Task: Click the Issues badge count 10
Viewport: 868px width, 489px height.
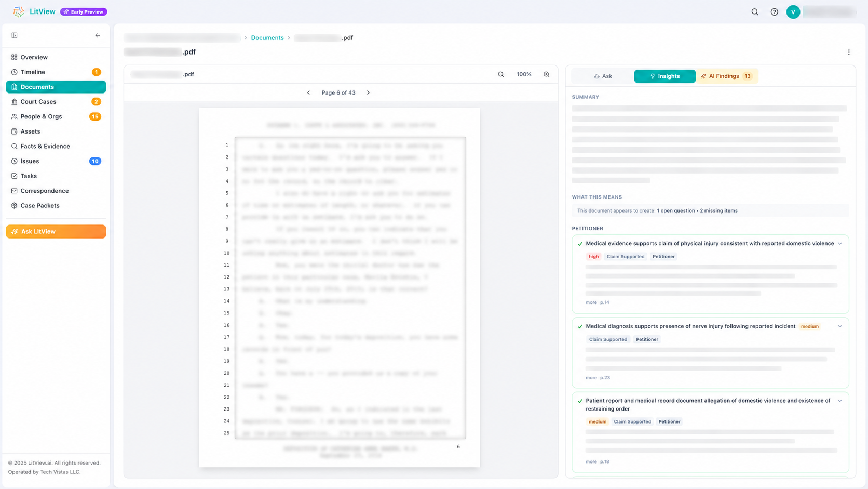Action: (x=95, y=161)
